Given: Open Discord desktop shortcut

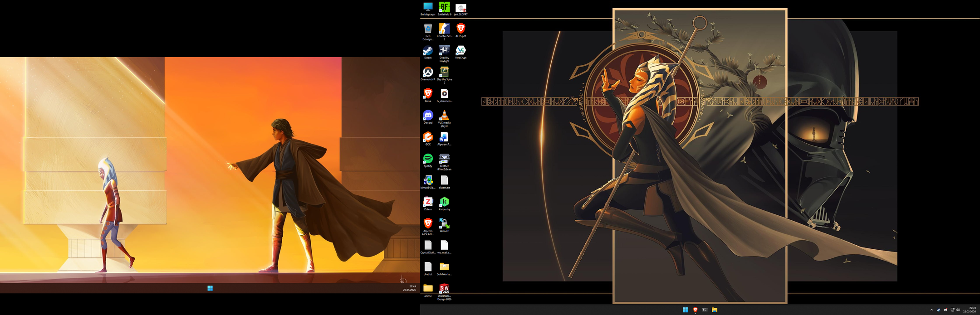Looking at the screenshot, I should point(428,117).
